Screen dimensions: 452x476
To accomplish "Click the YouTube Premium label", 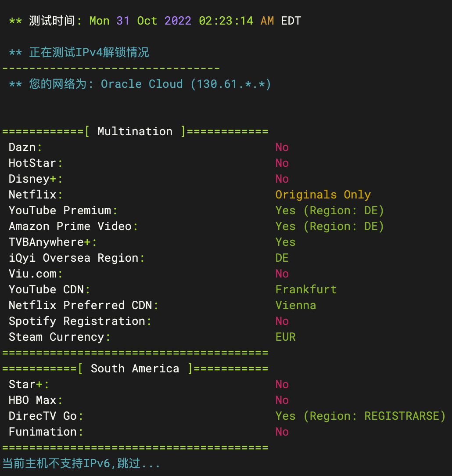I will tap(60, 210).
